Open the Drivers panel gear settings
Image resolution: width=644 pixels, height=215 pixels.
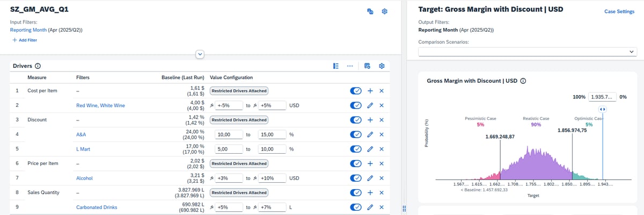point(382,66)
